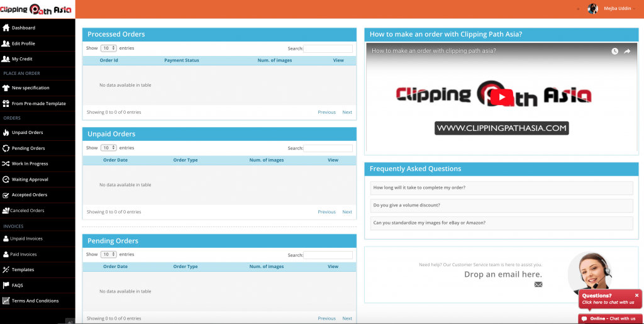Sort Processed Orders by Order Id
This screenshot has height=324, width=644.
[109, 60]
